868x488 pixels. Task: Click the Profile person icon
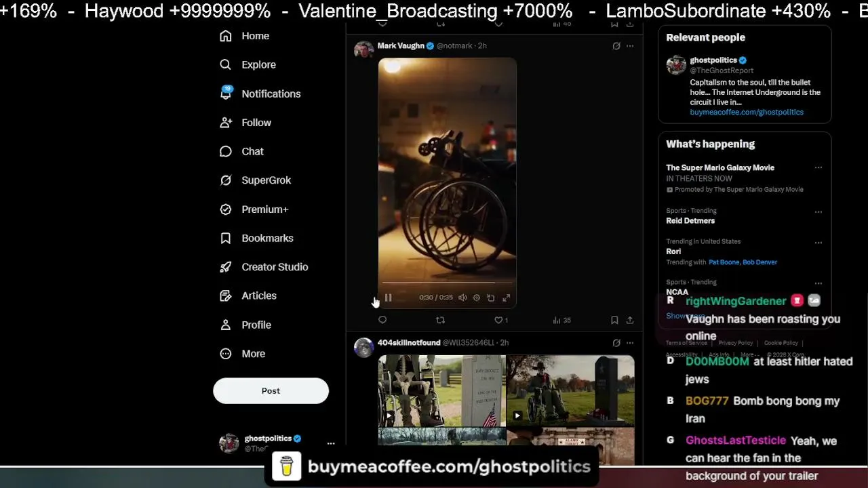click(226, 325)
